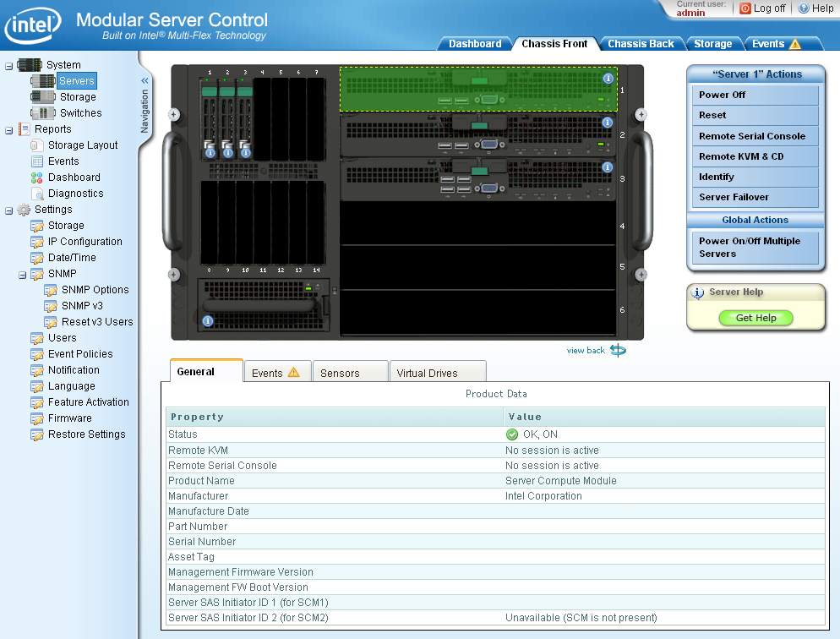Viewport: 840px width, 639px height.
Task: Click the Identify action button
Action: 755,177
